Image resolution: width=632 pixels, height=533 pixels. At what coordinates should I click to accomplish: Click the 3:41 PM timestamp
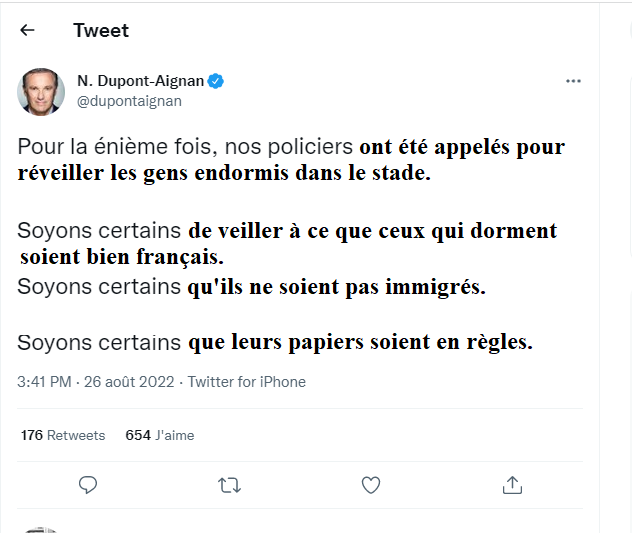coord(44,382)
